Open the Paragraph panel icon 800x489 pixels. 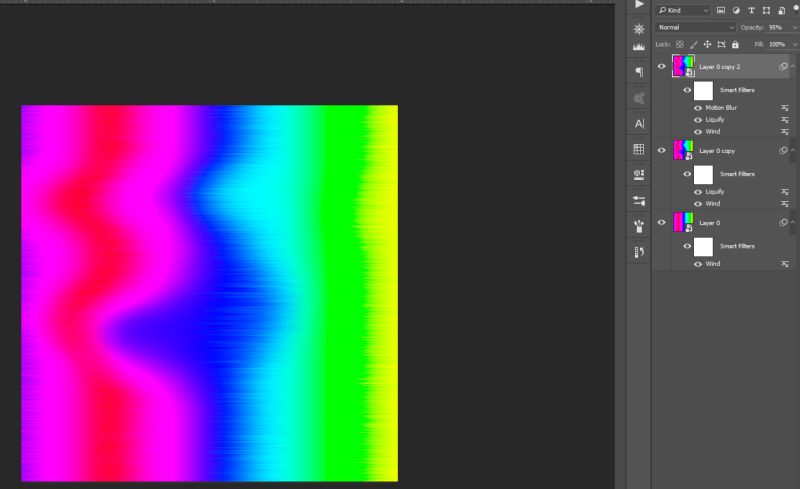coord(639,72)
